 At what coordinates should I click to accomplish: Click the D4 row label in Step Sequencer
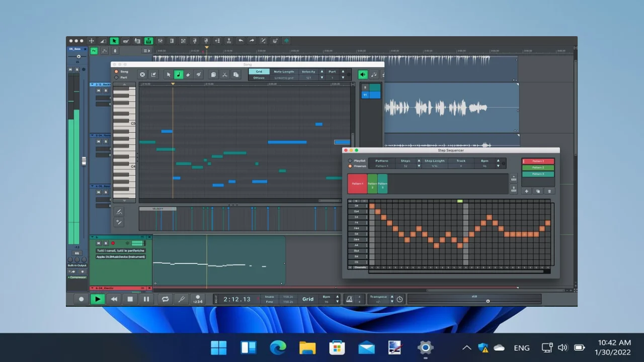(x=357, y=206)
